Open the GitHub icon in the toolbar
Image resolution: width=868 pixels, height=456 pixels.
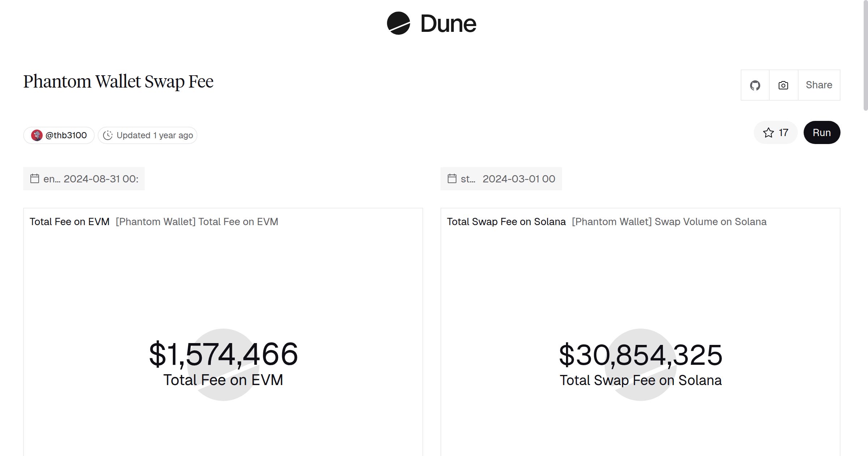(756, 85)
